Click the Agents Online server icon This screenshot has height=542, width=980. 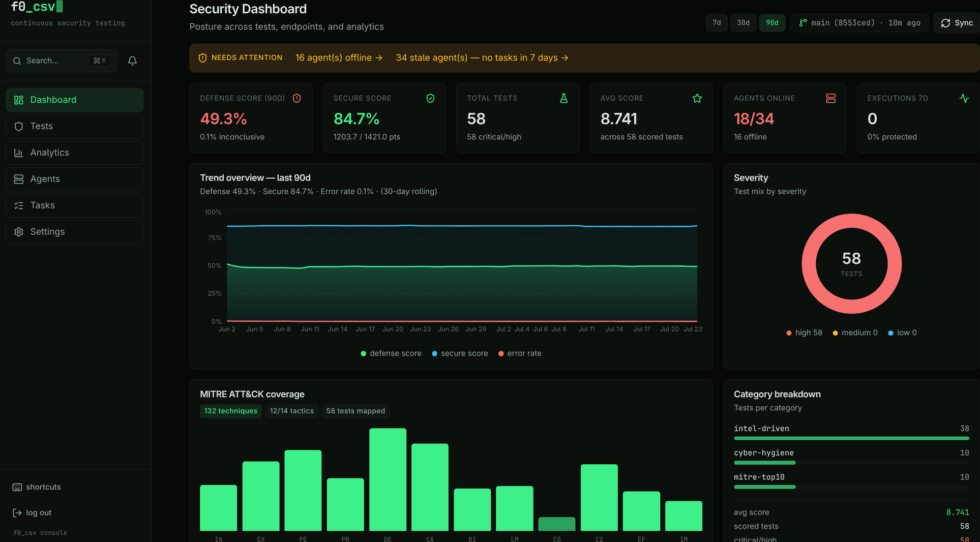pos(830,98)
